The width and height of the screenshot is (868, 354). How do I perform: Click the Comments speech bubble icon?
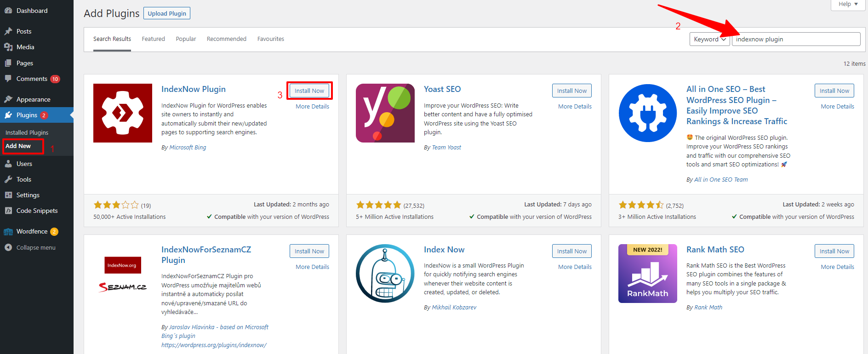tap(8, 79)
